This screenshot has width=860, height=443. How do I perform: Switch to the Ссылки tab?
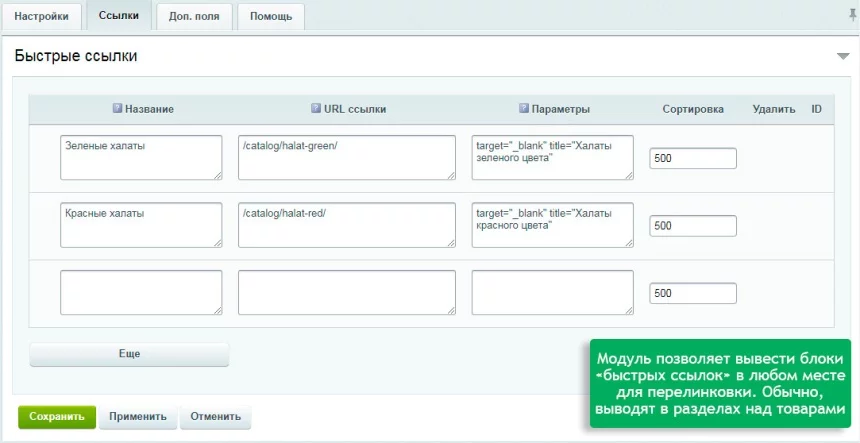(119, 17)
